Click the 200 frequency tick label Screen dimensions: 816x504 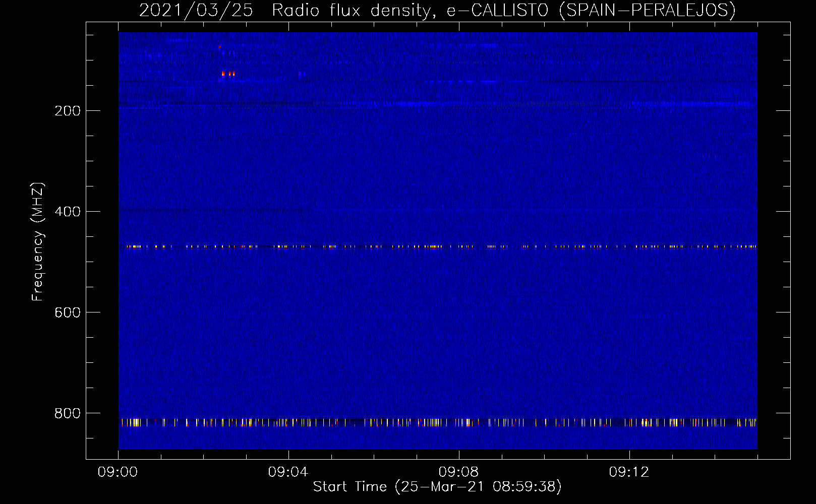[68, 111]
